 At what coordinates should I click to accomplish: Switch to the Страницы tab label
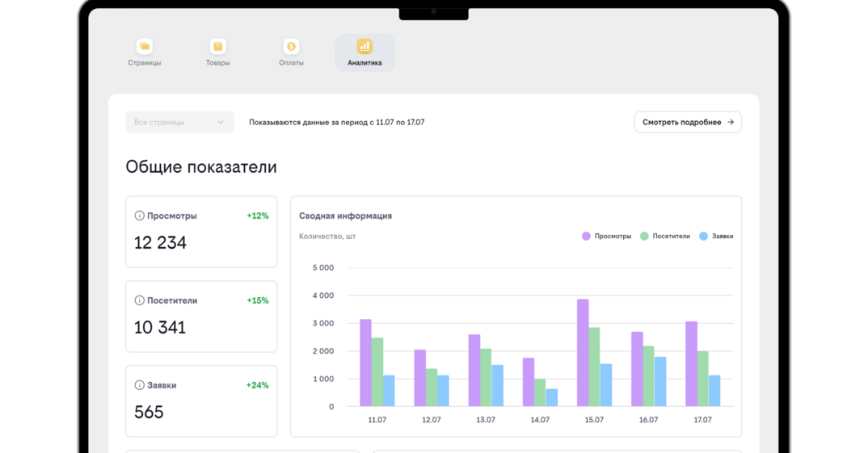[x=145, y=63]
